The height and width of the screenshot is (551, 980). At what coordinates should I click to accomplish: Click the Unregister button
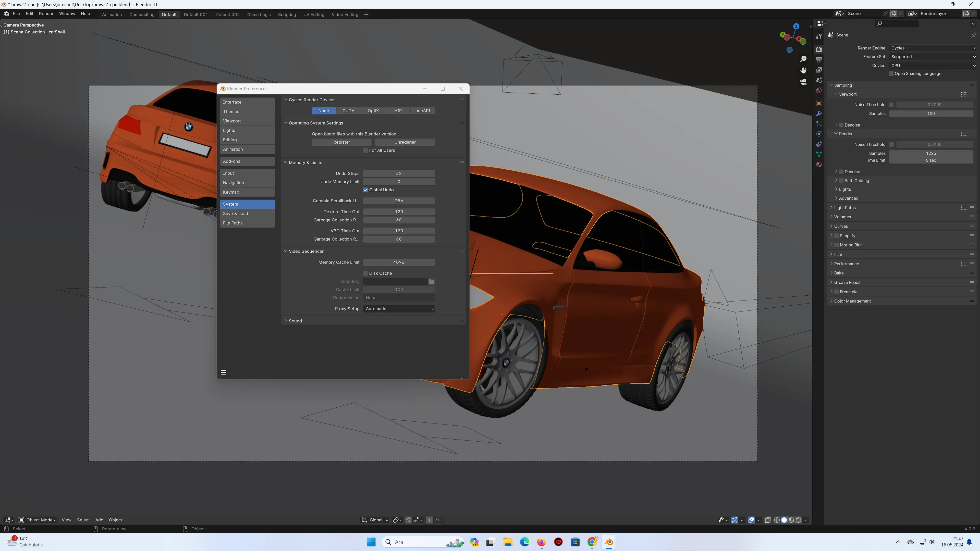click(x=405, y=142)
